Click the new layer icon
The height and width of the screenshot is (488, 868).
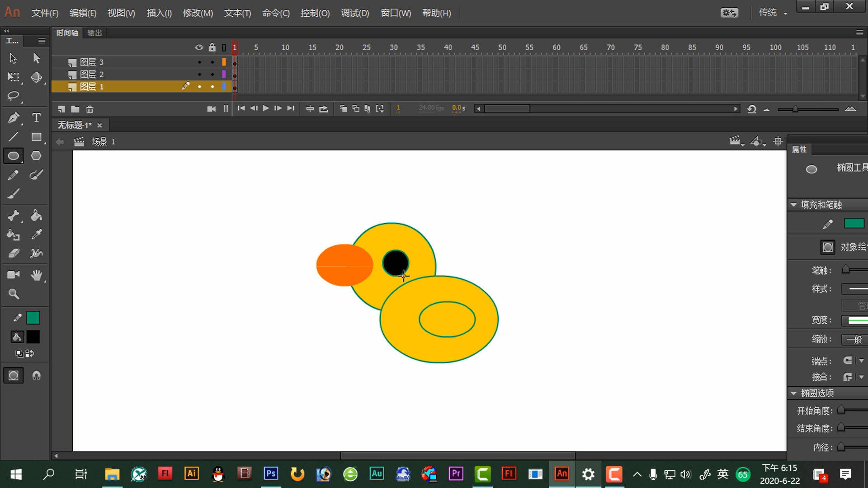pos(61,109)
